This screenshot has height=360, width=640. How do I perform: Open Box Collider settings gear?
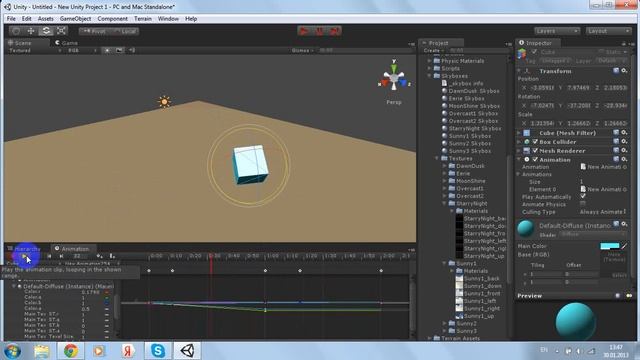(624, 142)
